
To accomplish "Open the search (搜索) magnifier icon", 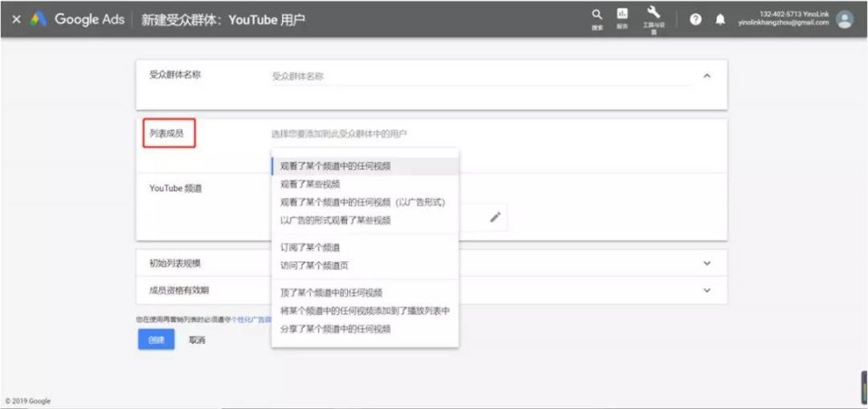I will (597, 16).
